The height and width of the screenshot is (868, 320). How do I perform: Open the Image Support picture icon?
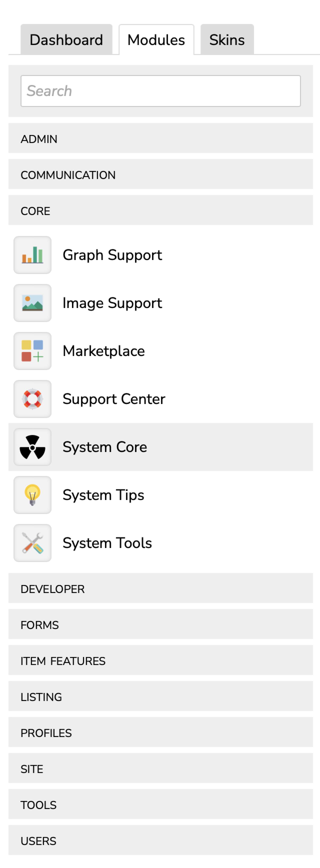[x=32, y=303]
